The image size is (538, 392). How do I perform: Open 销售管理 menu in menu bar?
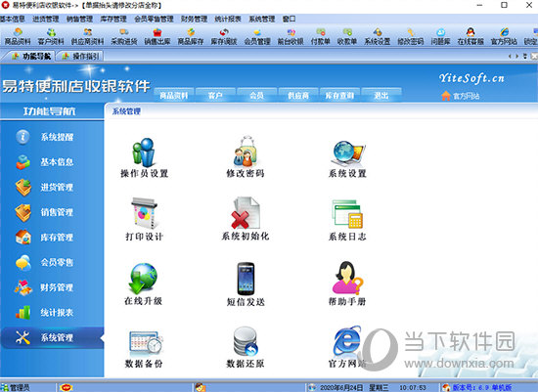click(79, 19)
